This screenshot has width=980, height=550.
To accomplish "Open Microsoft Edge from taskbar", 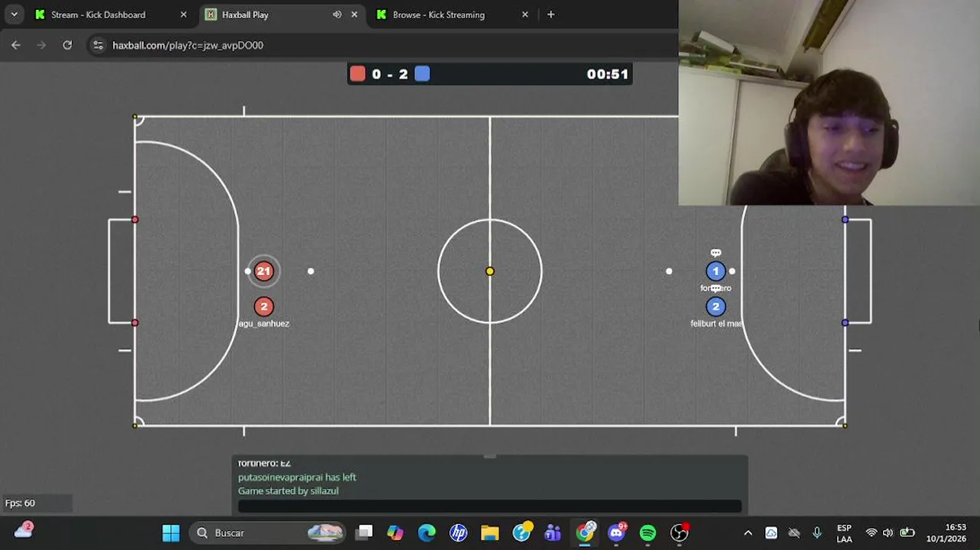I will coord(427,532).
